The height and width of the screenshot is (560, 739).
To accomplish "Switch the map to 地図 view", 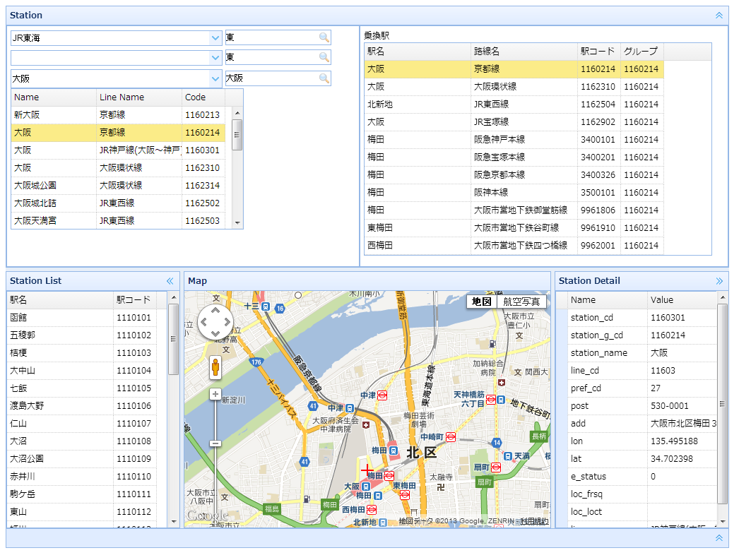I will click(x=482, y=302).
